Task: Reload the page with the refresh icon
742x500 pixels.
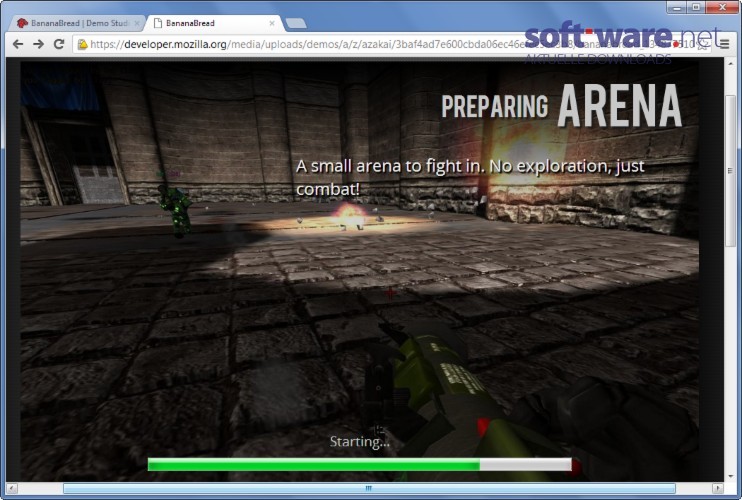Action: [x=59, y=44]
